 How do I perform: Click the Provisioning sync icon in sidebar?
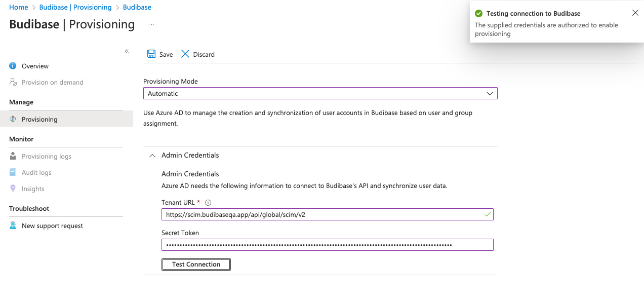(x=13, y=119)
